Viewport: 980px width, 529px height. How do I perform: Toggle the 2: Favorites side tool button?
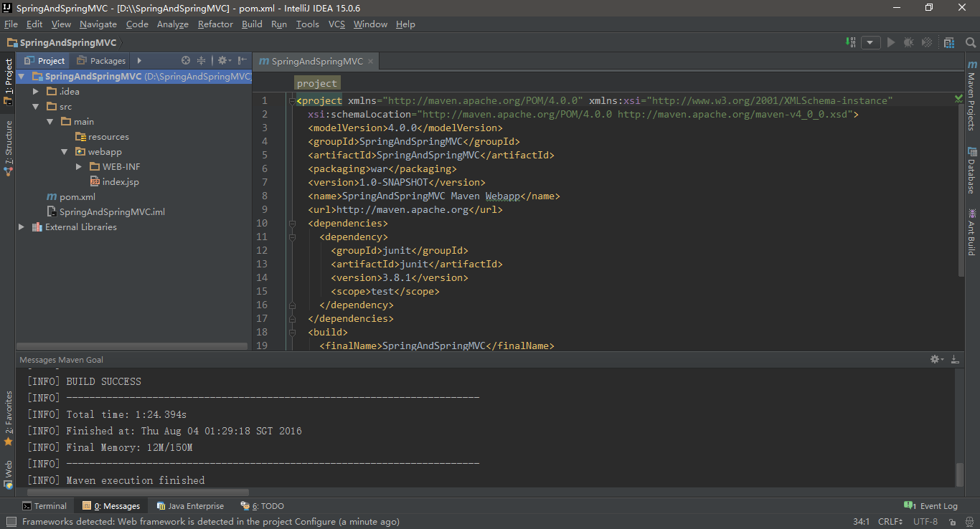pyautogui.click(x=8, y=419)
